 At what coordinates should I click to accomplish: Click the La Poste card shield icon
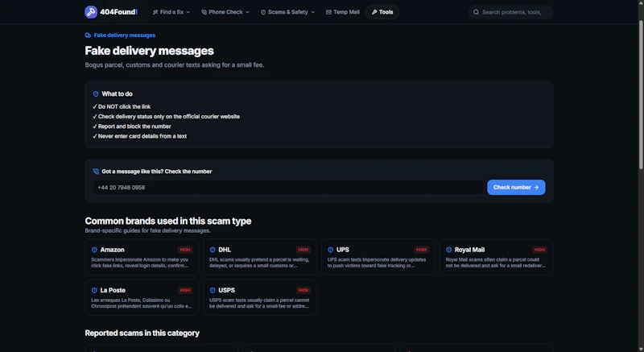(94, 291)
